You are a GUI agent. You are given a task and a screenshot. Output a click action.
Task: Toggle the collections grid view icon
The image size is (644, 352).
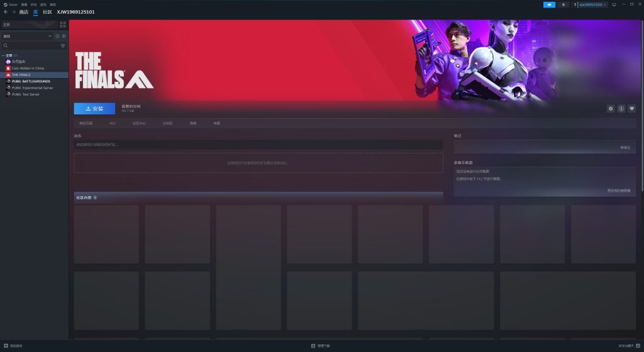63,25
